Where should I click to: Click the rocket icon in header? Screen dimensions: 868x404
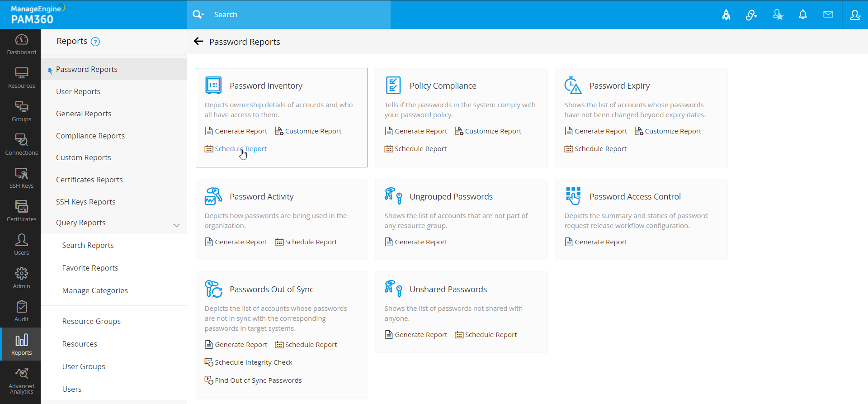pyautogui.click(x=726, y=15)
